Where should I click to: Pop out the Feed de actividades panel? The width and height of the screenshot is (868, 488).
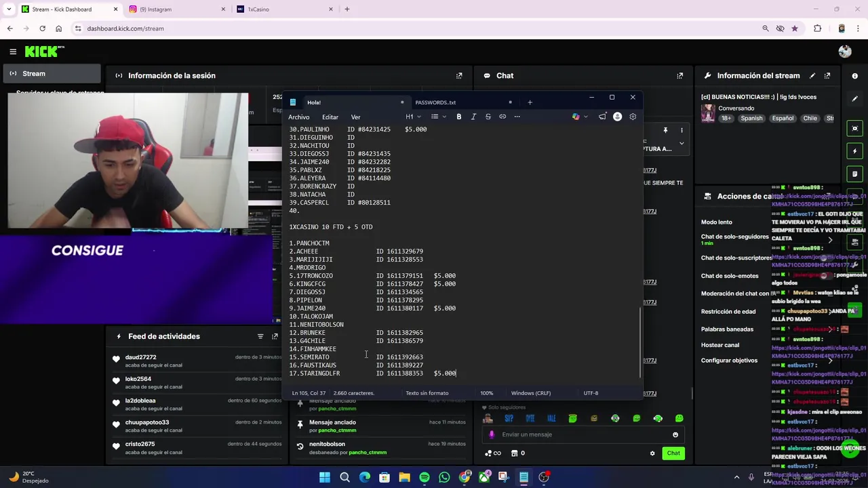(x=275, y=336)
